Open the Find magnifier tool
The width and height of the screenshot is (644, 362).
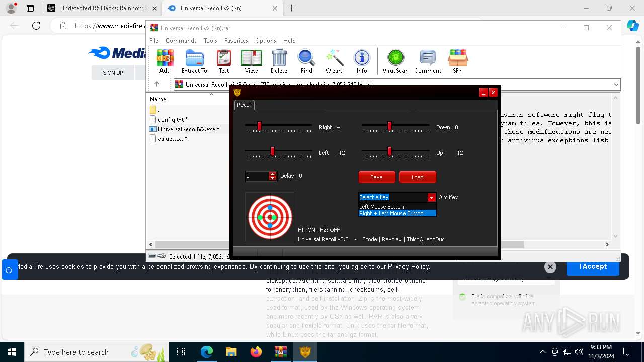click(x=306, y=61)
